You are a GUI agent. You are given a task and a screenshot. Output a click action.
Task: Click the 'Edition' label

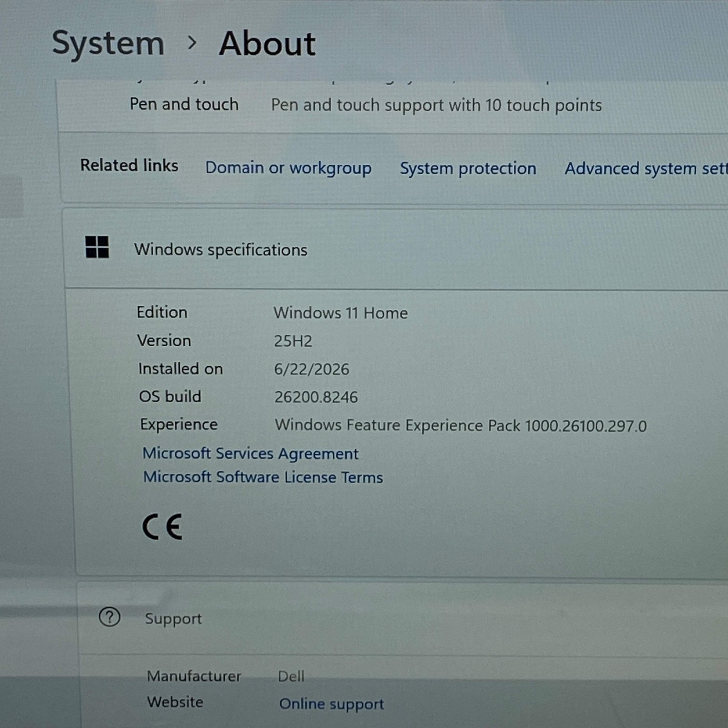162,312
